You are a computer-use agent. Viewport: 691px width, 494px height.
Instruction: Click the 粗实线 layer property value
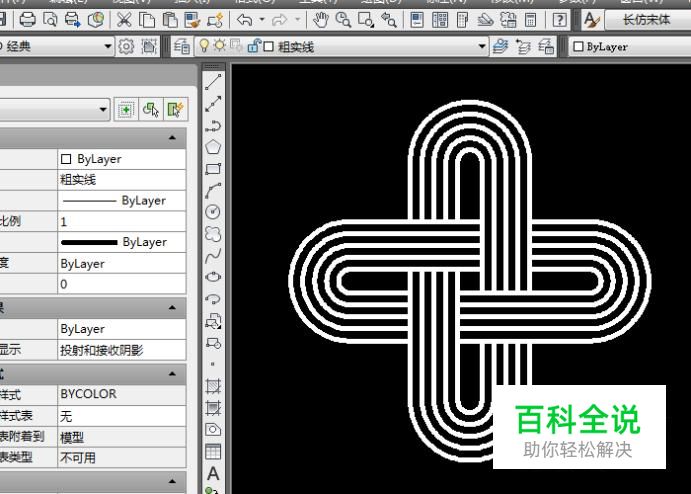[x=122, y=180]
